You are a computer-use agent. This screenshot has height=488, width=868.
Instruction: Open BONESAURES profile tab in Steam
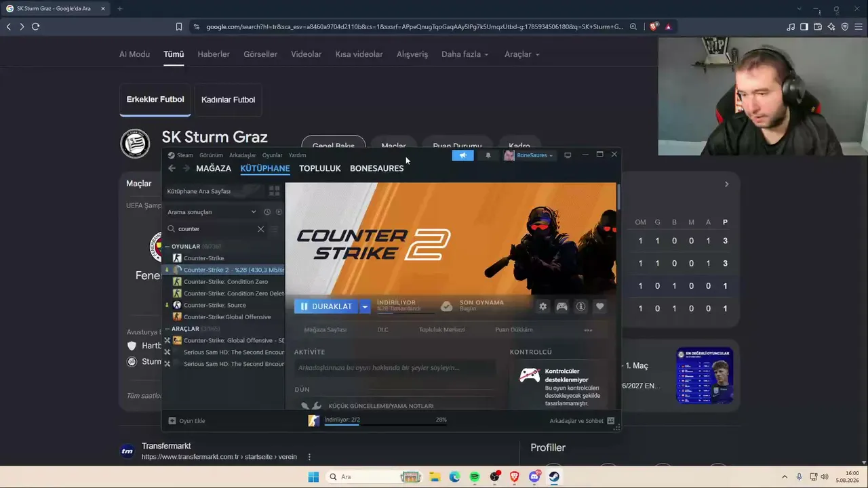[376, 168]
